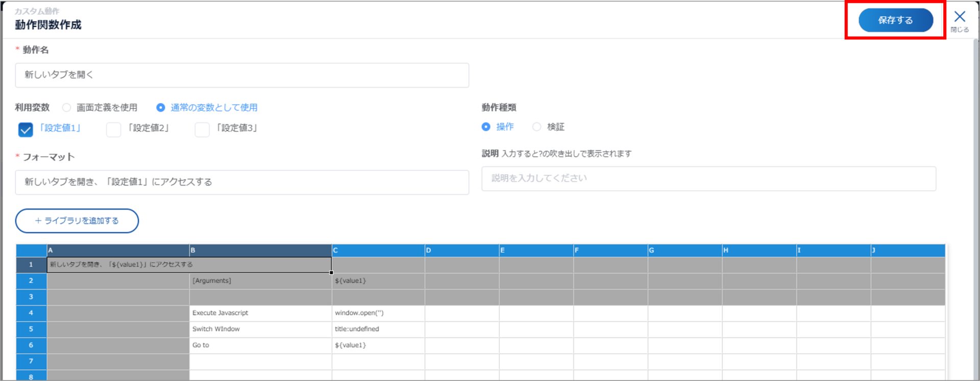980x381 pixels.
Task: Enable the 「設定値2」 checkbox
Action: click(113, 130)
